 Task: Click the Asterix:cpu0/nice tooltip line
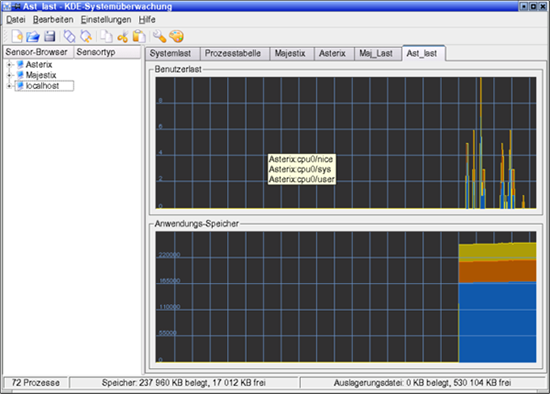[301, 159]
